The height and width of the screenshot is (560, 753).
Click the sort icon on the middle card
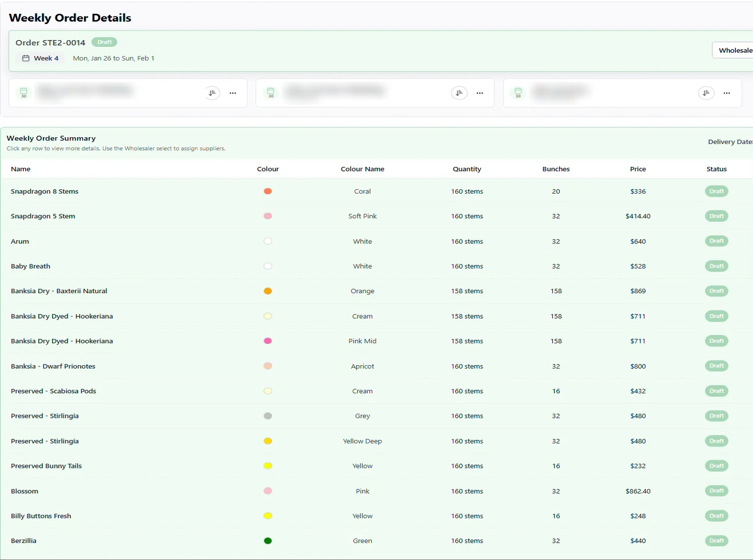(459, 93)
